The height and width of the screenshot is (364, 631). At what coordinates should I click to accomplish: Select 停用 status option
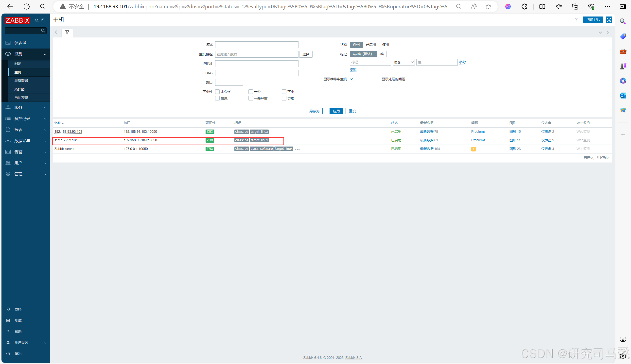[385, 45]
